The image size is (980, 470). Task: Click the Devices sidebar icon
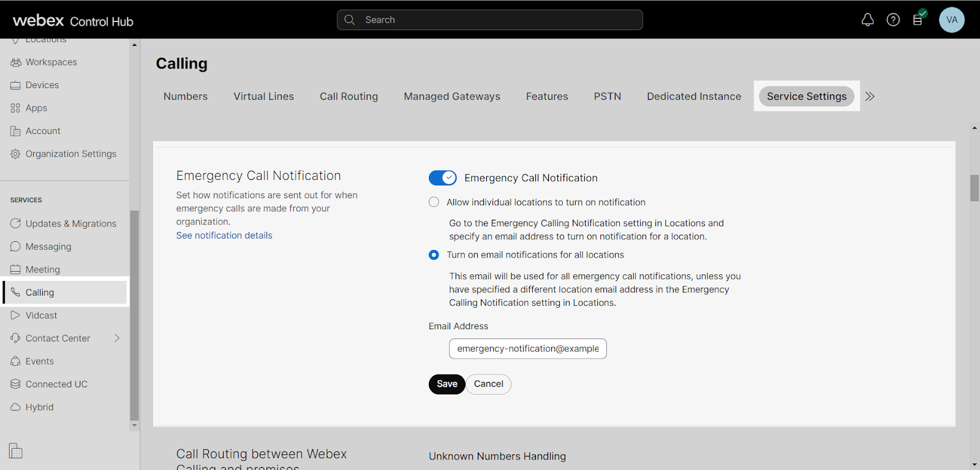[15, 85]
